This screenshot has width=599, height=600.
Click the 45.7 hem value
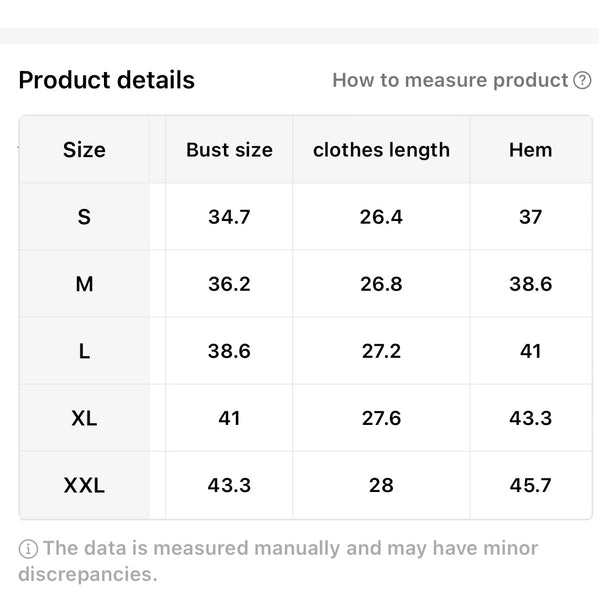click(x=530, y=485)
